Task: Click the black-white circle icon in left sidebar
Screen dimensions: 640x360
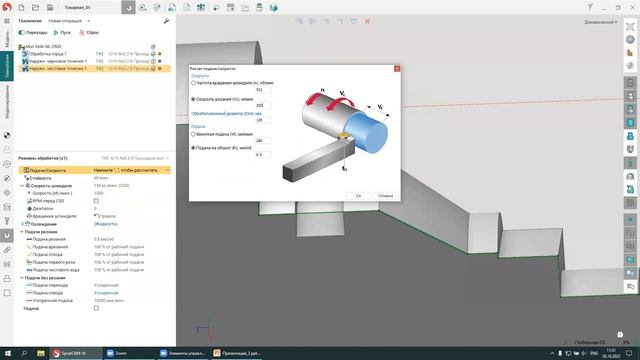Action: point(7,135)
